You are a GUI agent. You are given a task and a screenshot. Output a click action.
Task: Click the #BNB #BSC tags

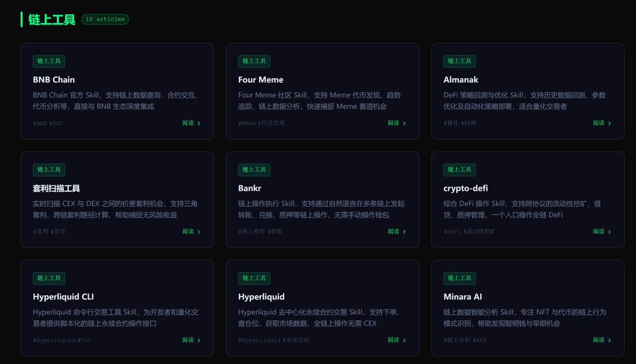pos(48,123)
